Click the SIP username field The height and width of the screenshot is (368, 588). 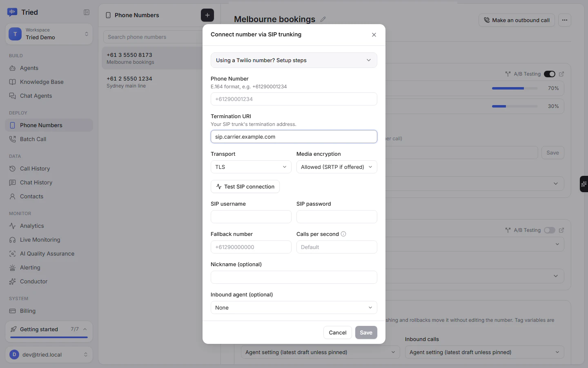pos(251,217)
